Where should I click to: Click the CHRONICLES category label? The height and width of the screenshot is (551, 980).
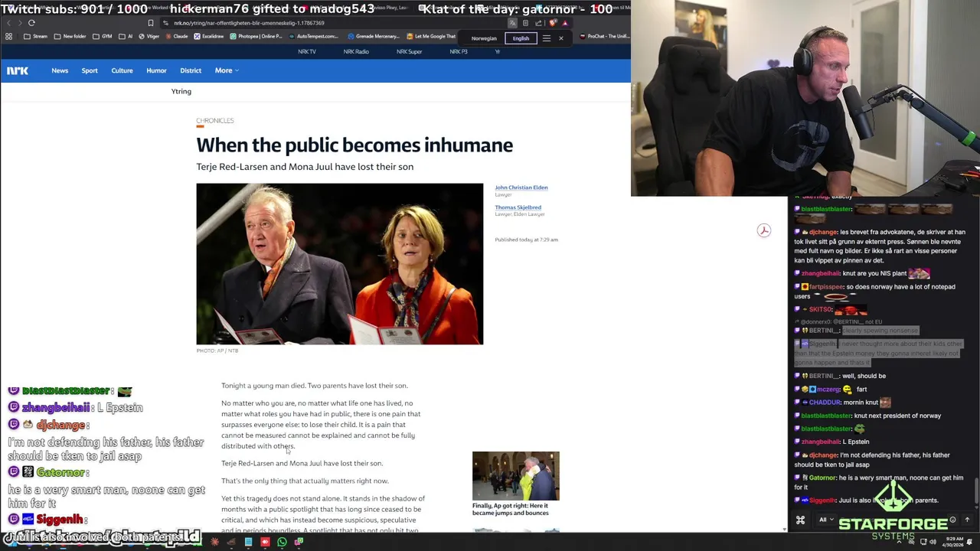tap(215, 120)
